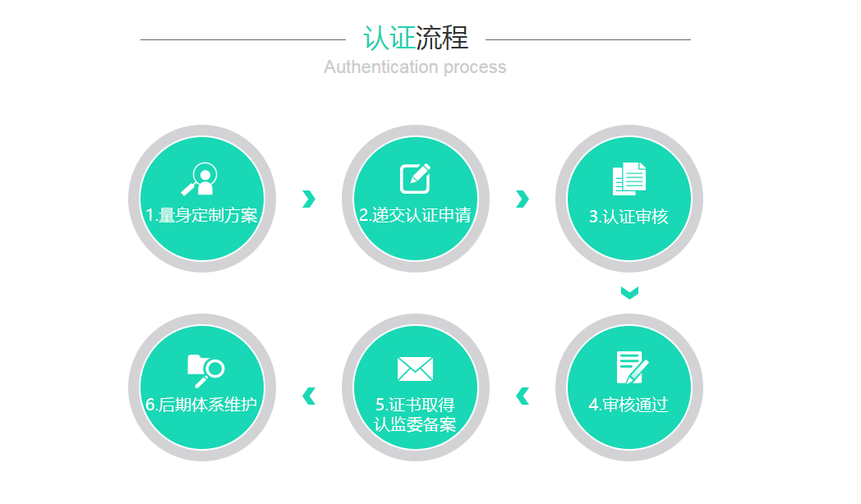Click the magnifier-person icon in step 1
Image resolution: width=861 pixels, height=504 pixels.
pyautogui.click(x=200, y=179)
